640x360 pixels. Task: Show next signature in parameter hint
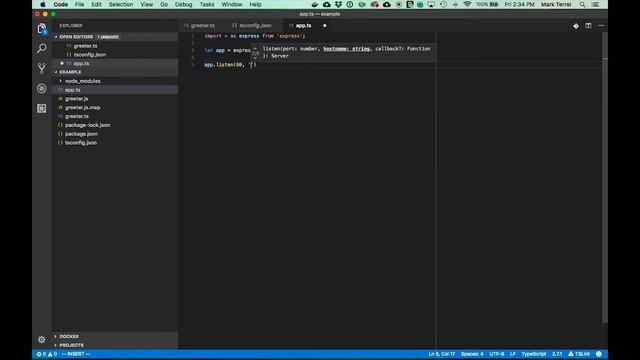tap(256, 58)
